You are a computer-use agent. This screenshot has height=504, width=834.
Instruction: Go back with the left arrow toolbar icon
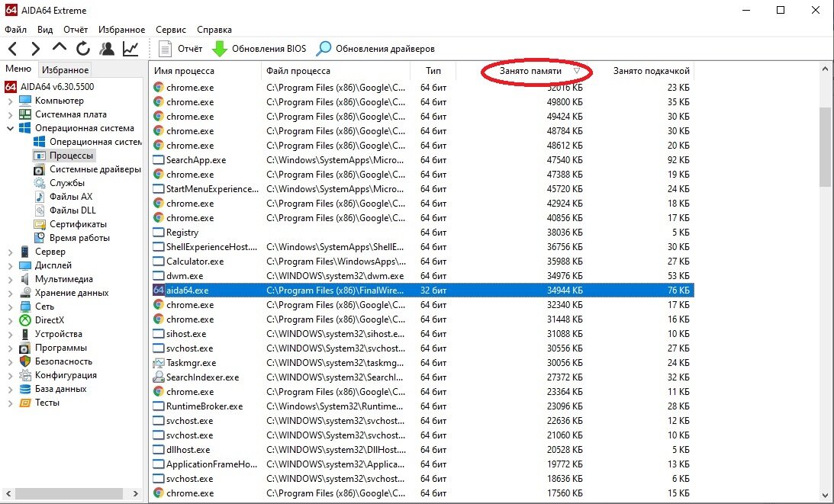coord(13,49)
